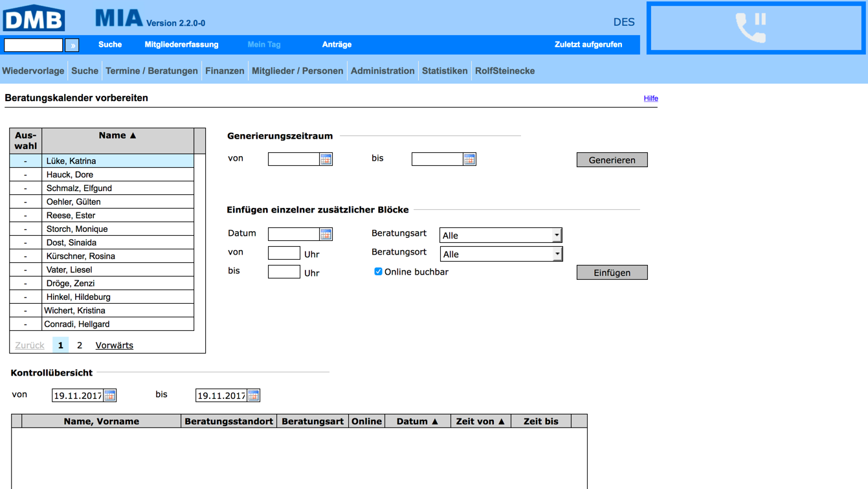Select current page 1 in pagination
The image size is (868, 489).
(60, 345)
